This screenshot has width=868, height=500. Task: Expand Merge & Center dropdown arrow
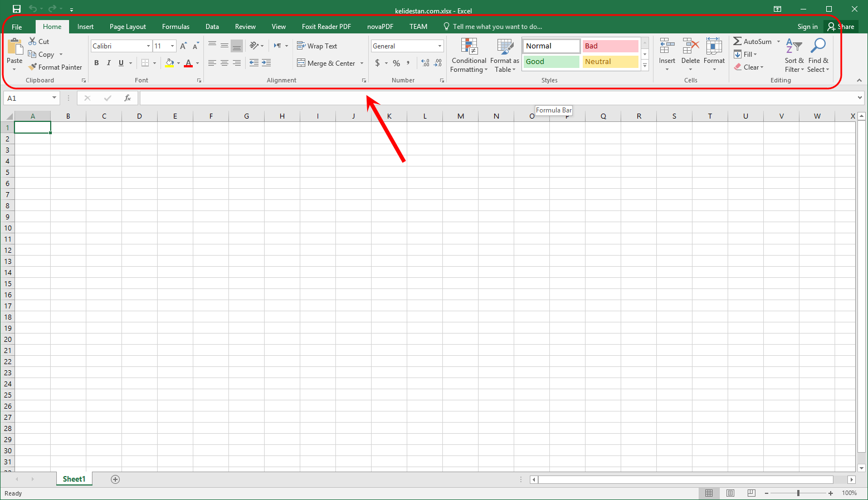(362, 63)
